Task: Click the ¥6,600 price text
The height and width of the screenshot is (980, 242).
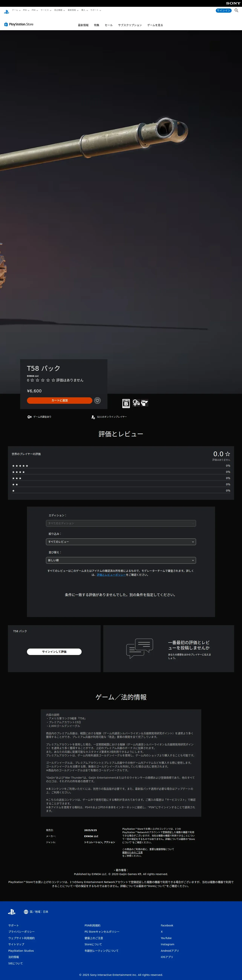Action: (34, 391)
